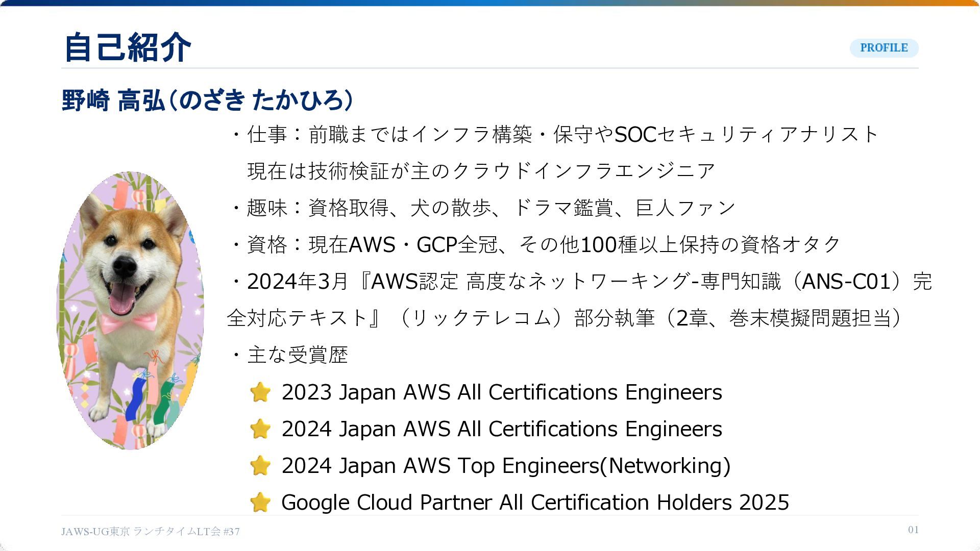Click the 現在は技術検証が主 line
The image size is (980, 551).
[x=481, y=171]
